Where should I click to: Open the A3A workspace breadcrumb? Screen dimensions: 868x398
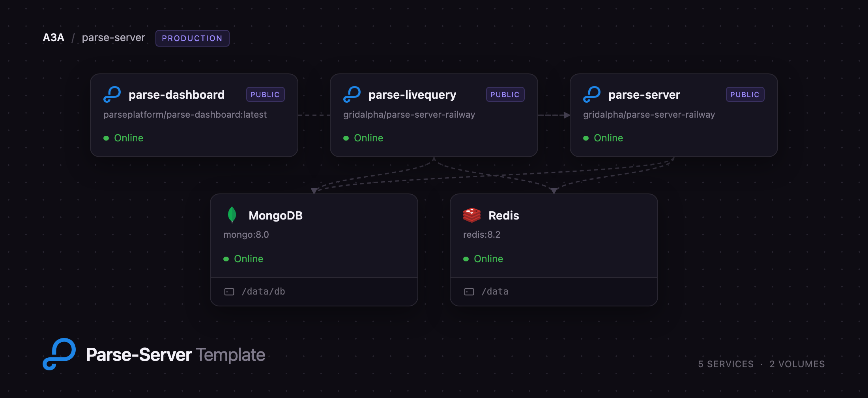[53, 38]
